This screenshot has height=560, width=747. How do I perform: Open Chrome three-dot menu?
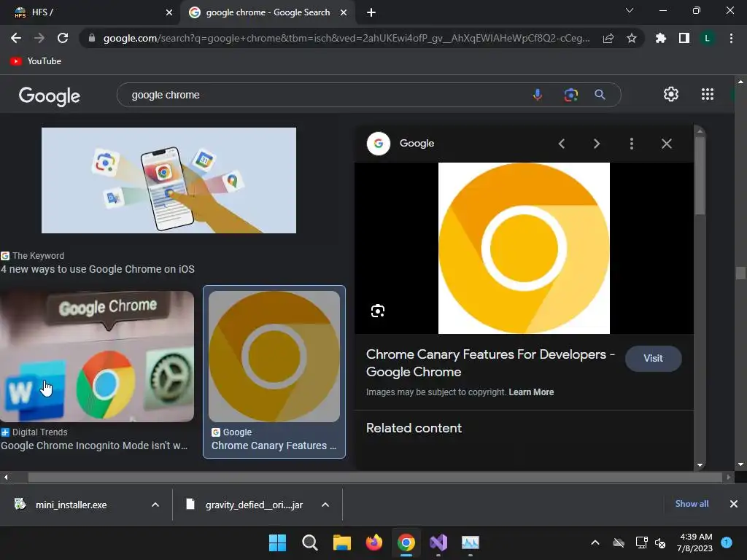pos(731,38)
